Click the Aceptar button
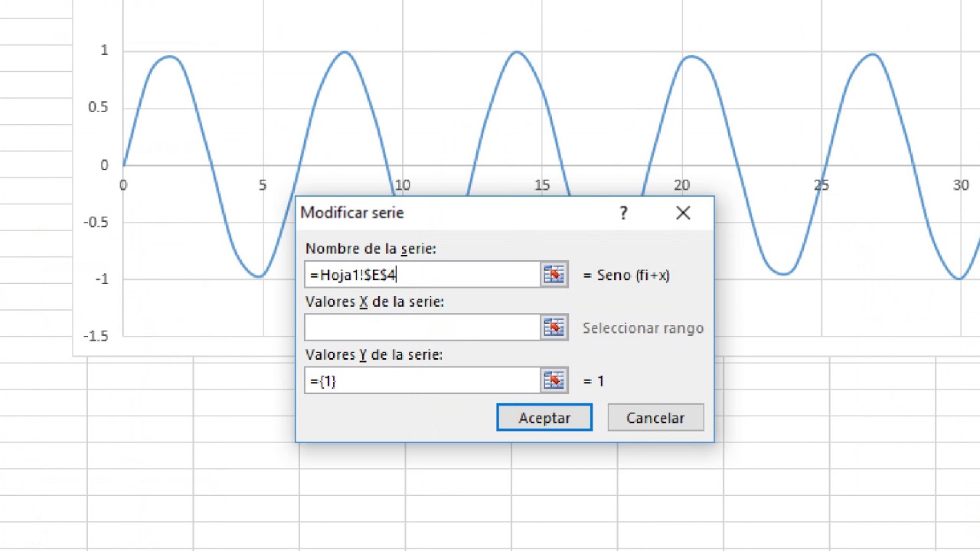 click(544, 418)
